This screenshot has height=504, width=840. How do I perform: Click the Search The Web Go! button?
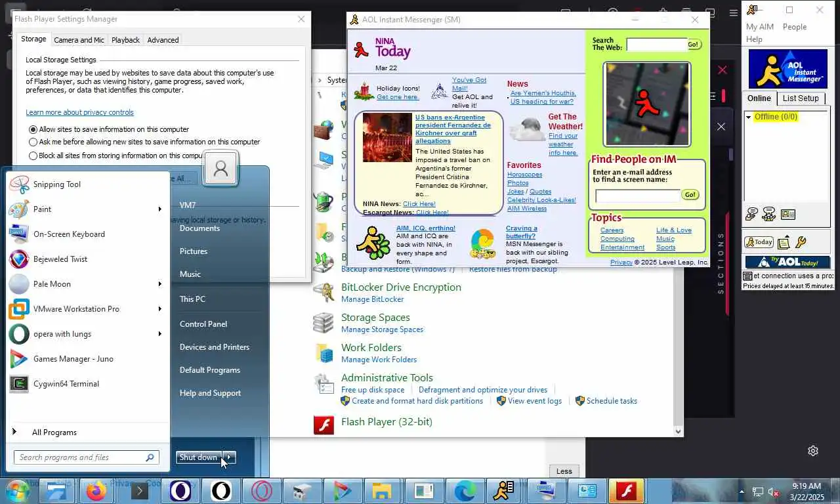(694, 45)
